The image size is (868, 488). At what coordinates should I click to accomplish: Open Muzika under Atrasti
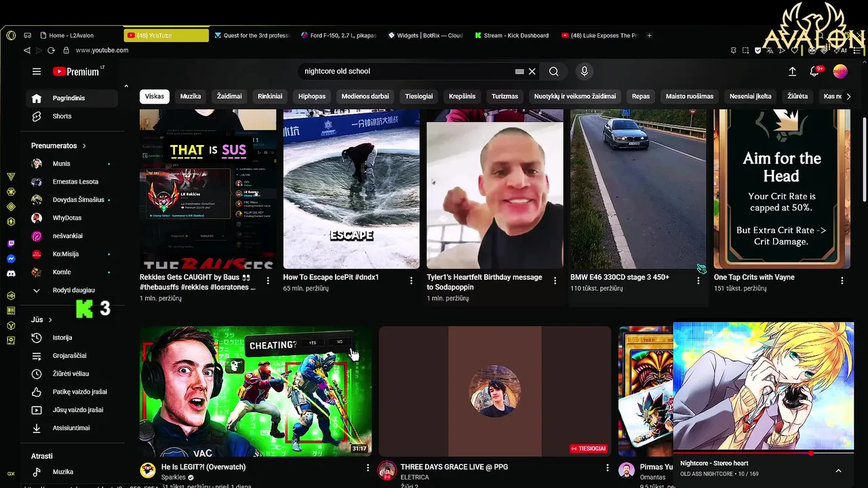[x=72, y=472]
